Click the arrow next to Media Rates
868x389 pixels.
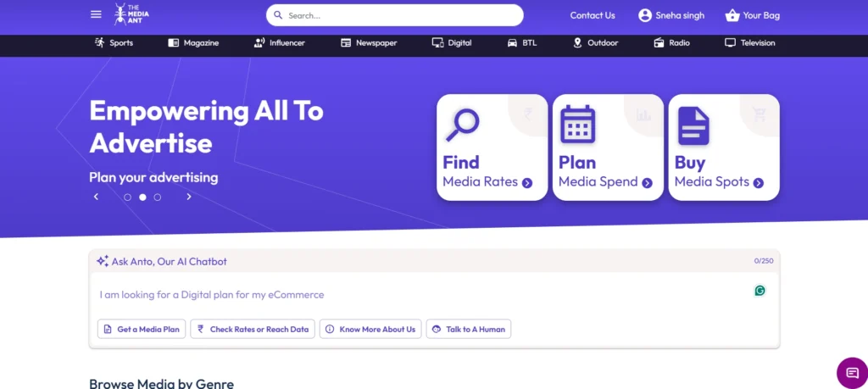point(527,182)
